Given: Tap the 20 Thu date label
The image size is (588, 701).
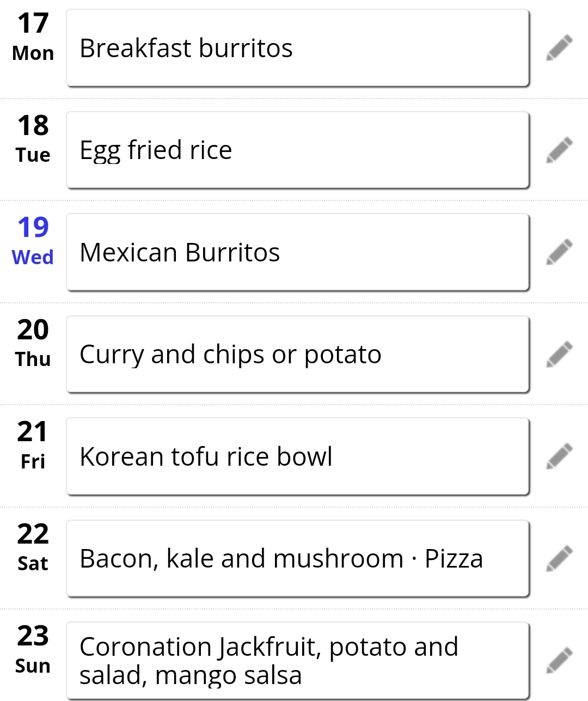Looking at the screenshot, I should [x=33, y=343].
